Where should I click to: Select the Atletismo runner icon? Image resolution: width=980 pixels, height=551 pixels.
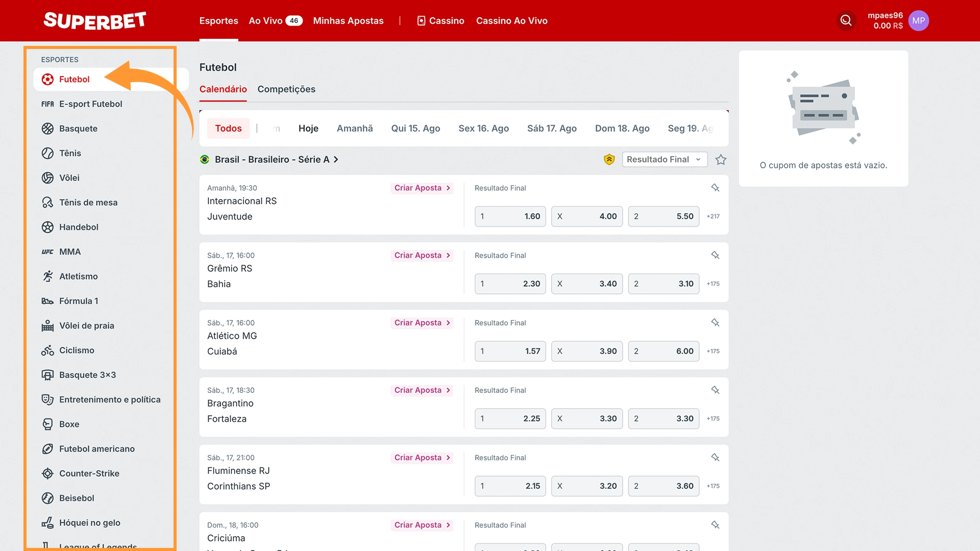point(47,276)
